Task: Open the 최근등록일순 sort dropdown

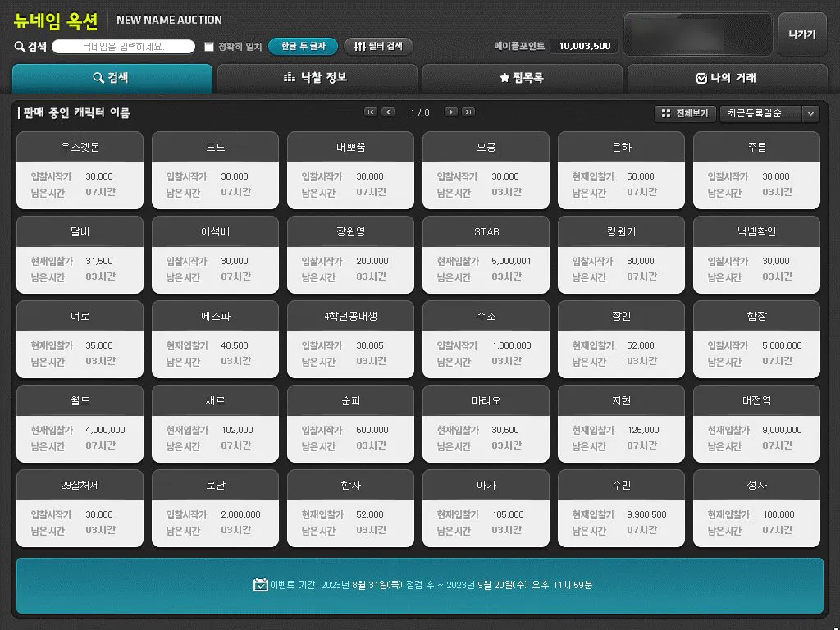Action: tap(769, 114)
